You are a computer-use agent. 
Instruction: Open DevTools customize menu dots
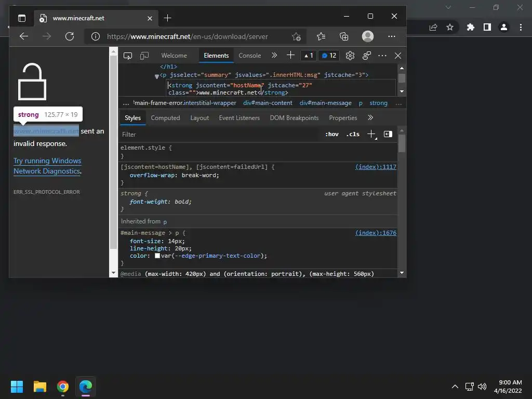tap(382, 56)
